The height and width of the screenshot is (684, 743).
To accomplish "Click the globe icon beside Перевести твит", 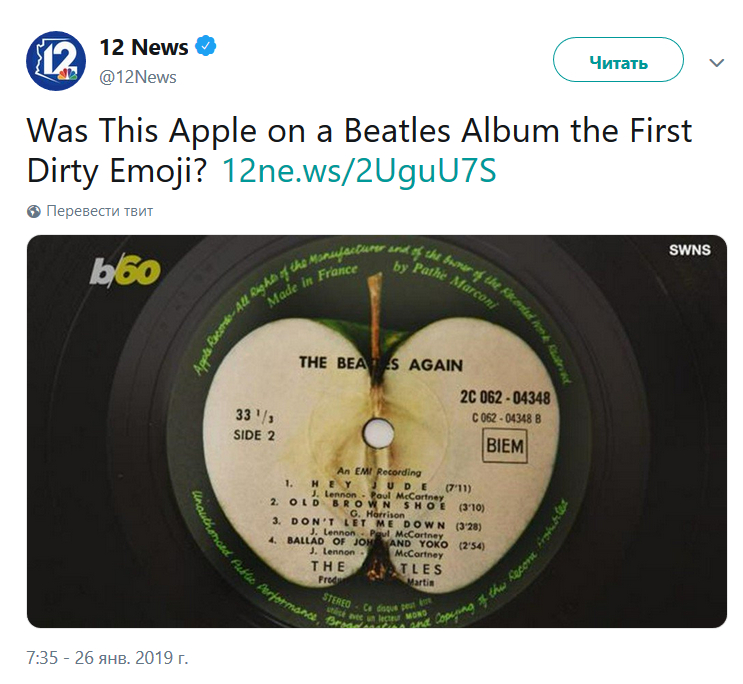I will pyautogui.click(x=34, y=211).
